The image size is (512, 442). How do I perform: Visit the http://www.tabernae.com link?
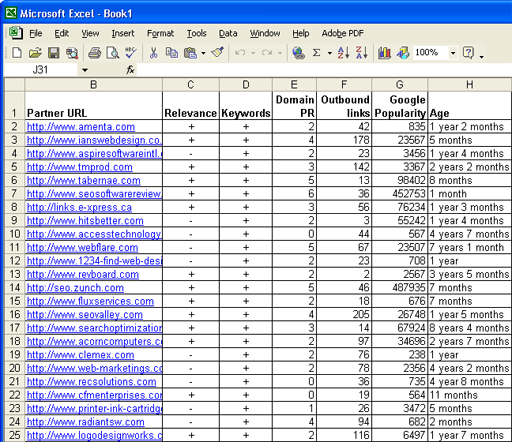point(83,180)
